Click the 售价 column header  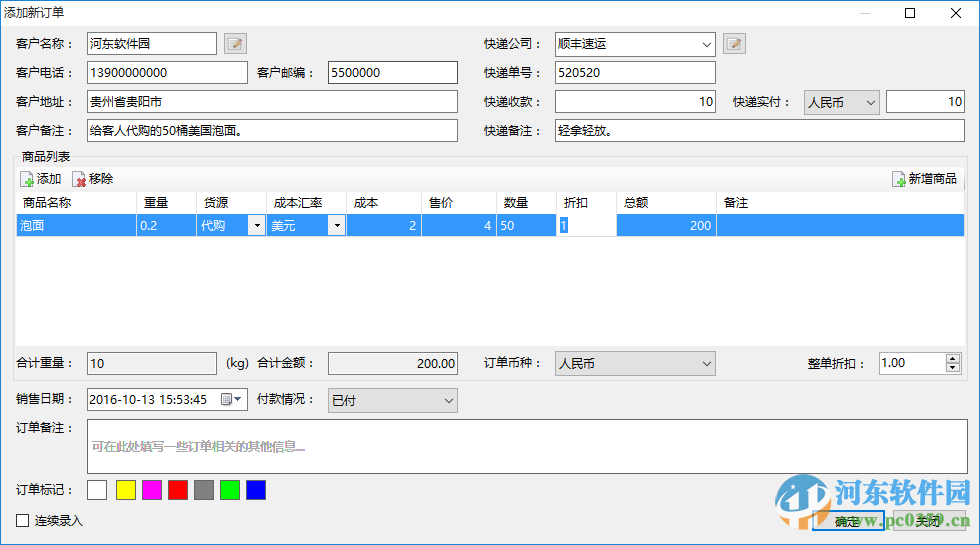tap(459, 203)
